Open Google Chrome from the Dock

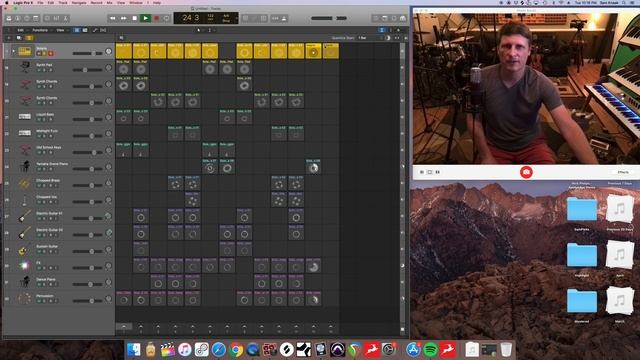pyautogui.click(x=236, y=349)
